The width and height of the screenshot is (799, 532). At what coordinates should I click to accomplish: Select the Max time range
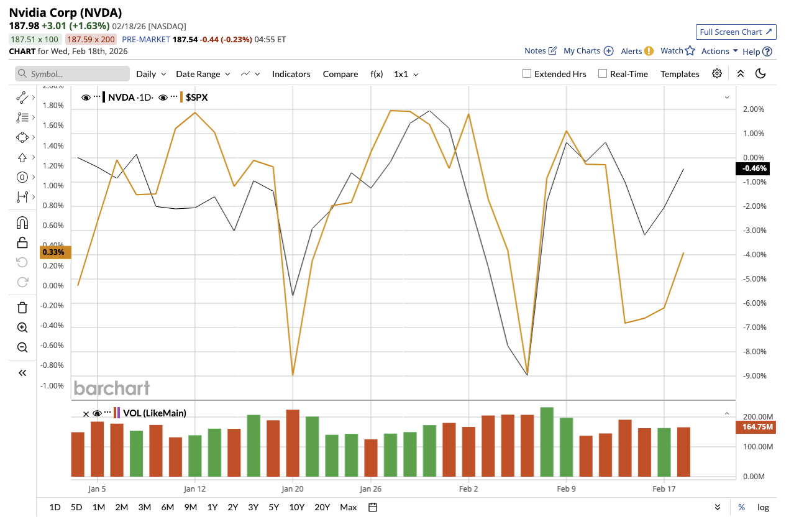349,507
